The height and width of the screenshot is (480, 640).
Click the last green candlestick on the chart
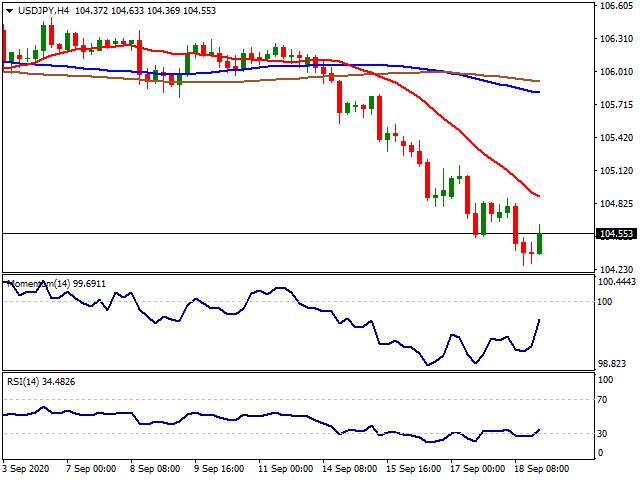point(540,243)
